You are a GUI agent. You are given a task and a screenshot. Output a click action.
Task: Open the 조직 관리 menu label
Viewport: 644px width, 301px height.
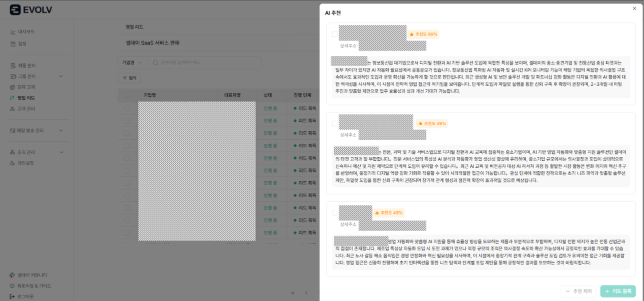[26, 152]
